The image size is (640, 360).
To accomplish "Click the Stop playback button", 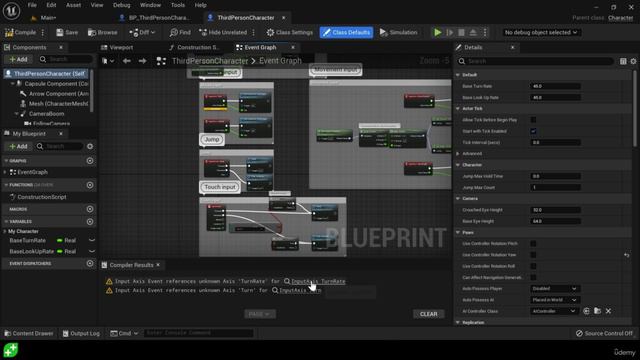I will (x=461, y=32).
